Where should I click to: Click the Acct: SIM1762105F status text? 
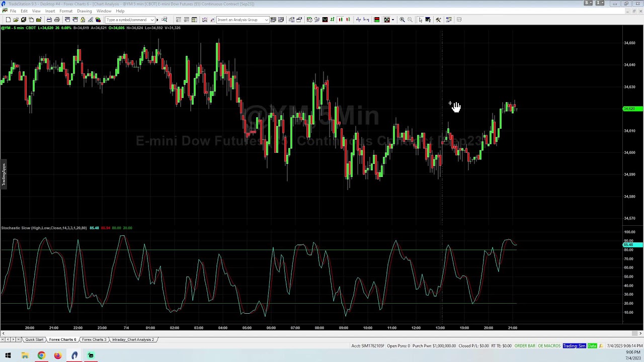click(x=368, y=346)
